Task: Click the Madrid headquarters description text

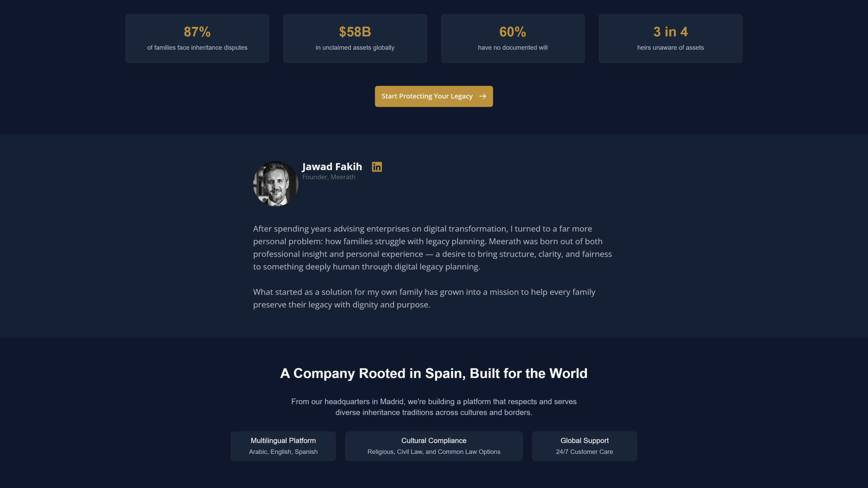Action: (x=434, y=407)
